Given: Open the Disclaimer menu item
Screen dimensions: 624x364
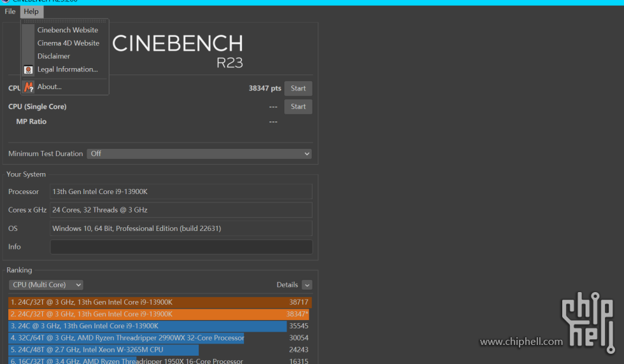Looking at the screenshot, I should [x=53, y=56].
